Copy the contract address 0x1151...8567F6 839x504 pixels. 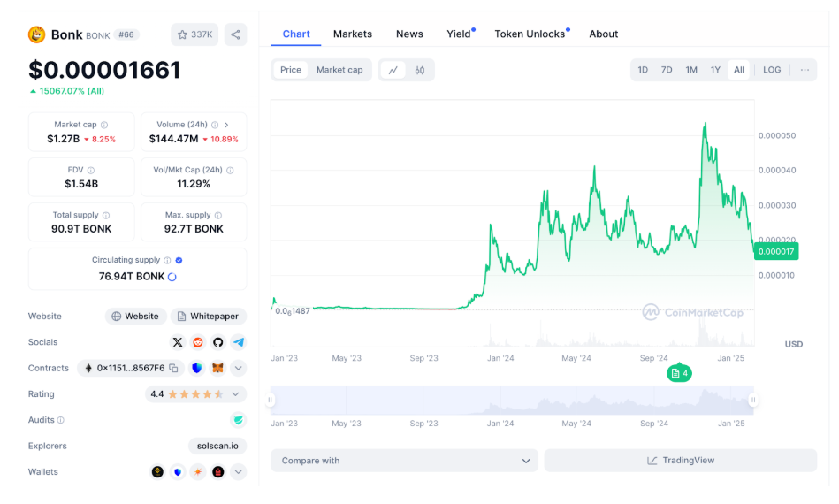tap(174, 368)
